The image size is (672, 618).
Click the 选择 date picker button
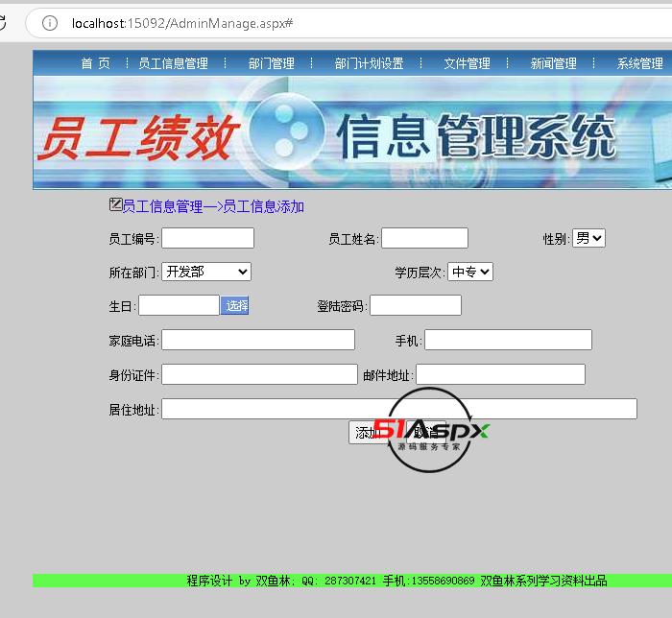tap(235, 305)
